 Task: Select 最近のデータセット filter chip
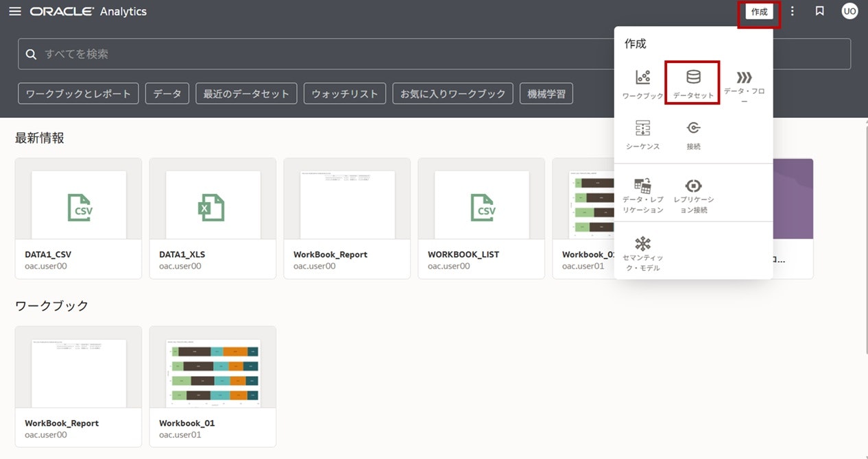click(x=246, y=94)
